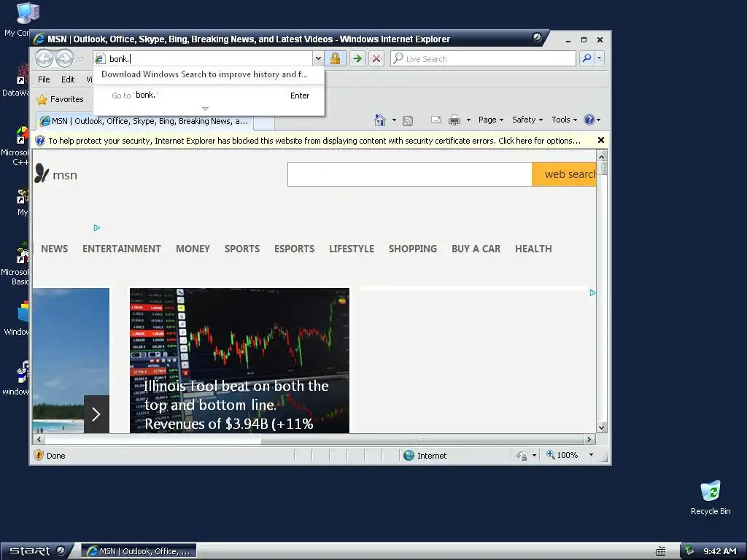The width and height of the screenshot is (747, 560).
Task: Click the MSN web search text box
Action: 410,174
